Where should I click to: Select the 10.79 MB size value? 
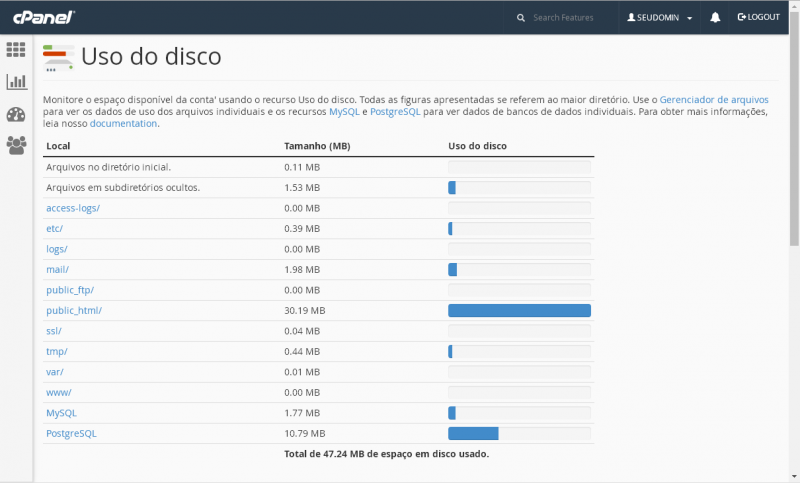tap(305, 434)
